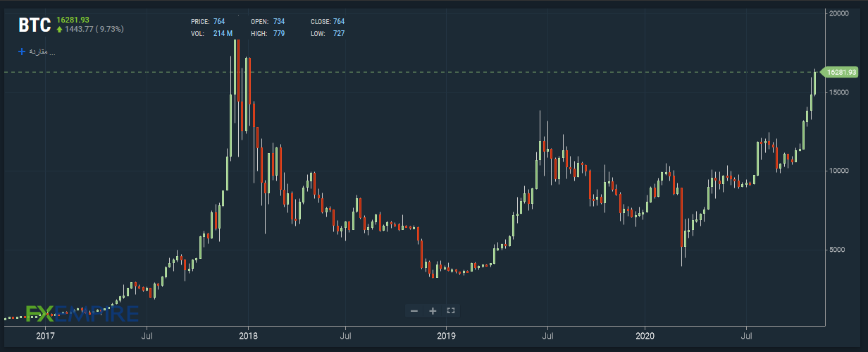Click the VOL value 214 M

[223, 34]
